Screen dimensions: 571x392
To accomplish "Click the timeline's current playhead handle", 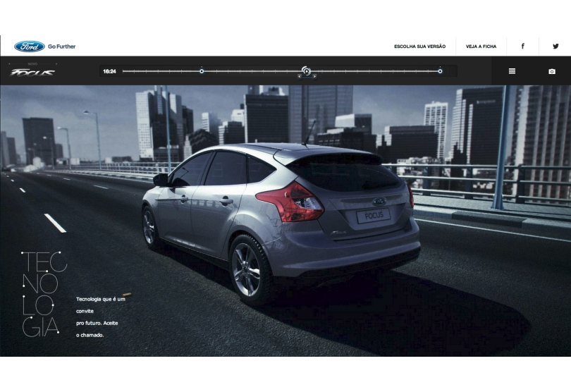I will point(306,71).
